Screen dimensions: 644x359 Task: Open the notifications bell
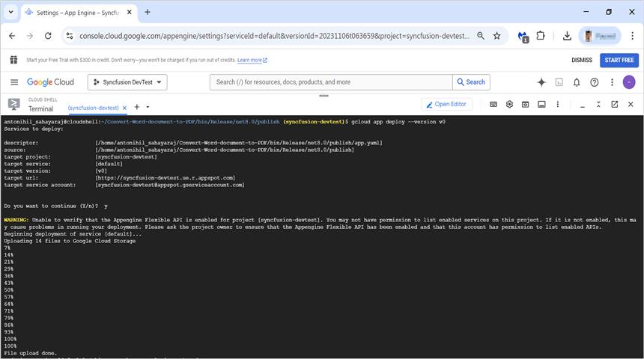[x=577, y=82]
